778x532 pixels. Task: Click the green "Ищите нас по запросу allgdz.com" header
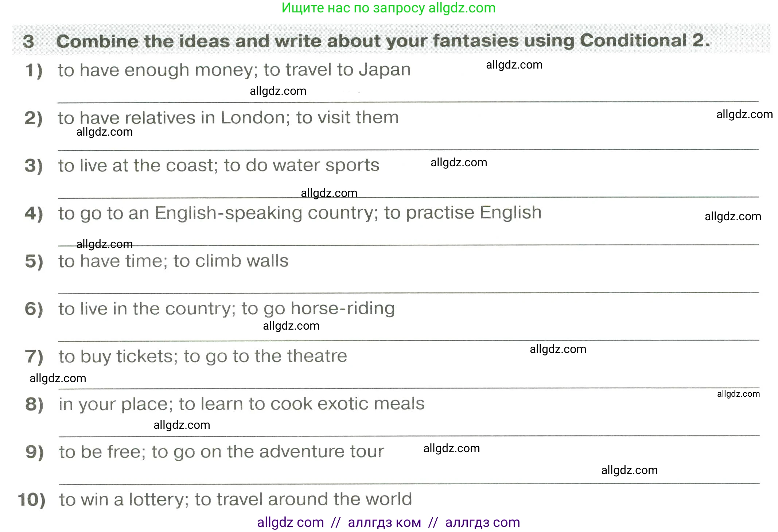(x=389, y=8)
